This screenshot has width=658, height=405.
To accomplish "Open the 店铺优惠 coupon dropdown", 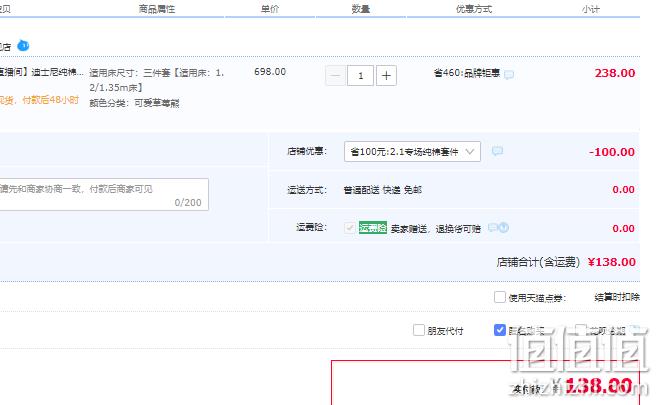I will tap(412, 152).
